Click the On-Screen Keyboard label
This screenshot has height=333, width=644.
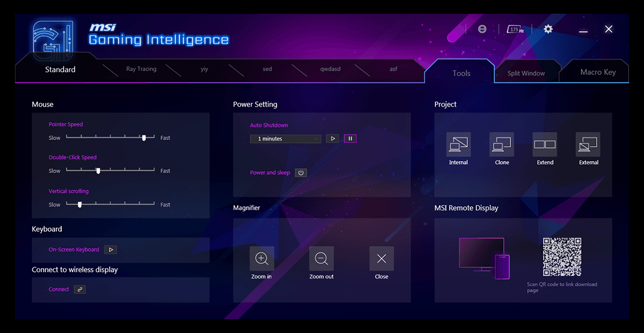click(x=74, y=250)
